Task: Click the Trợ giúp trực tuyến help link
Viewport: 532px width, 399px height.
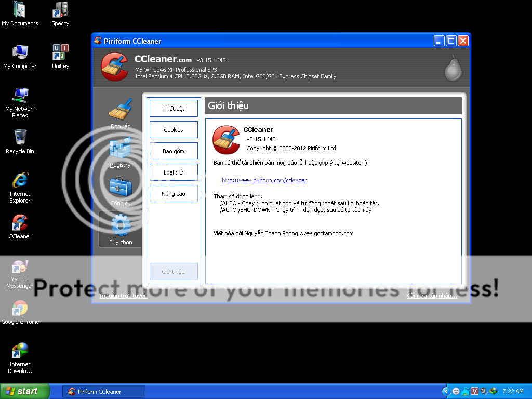Action: 123,296
